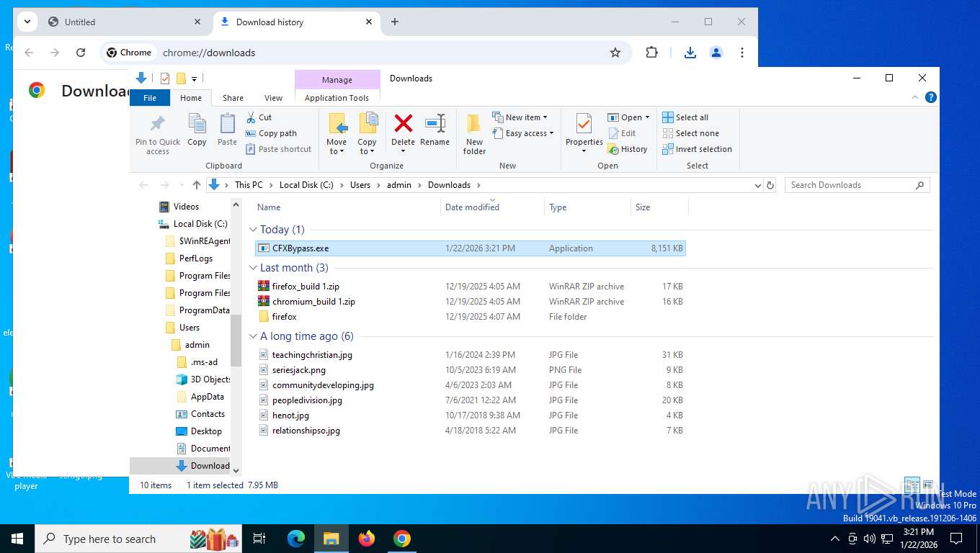Open Chrome tab search dropdown

coord(27,22)
